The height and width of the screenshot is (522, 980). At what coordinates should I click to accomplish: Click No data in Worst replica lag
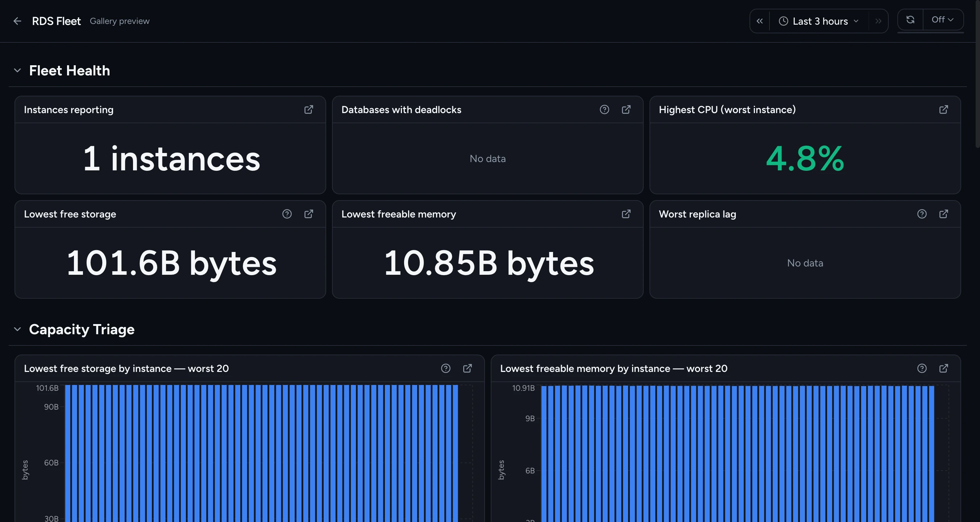point(805,263)
